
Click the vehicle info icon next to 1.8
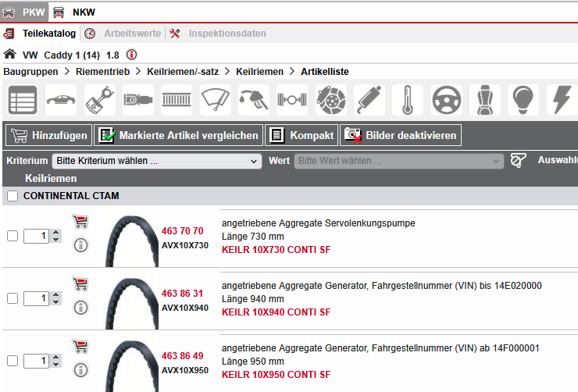pos(131,55)
